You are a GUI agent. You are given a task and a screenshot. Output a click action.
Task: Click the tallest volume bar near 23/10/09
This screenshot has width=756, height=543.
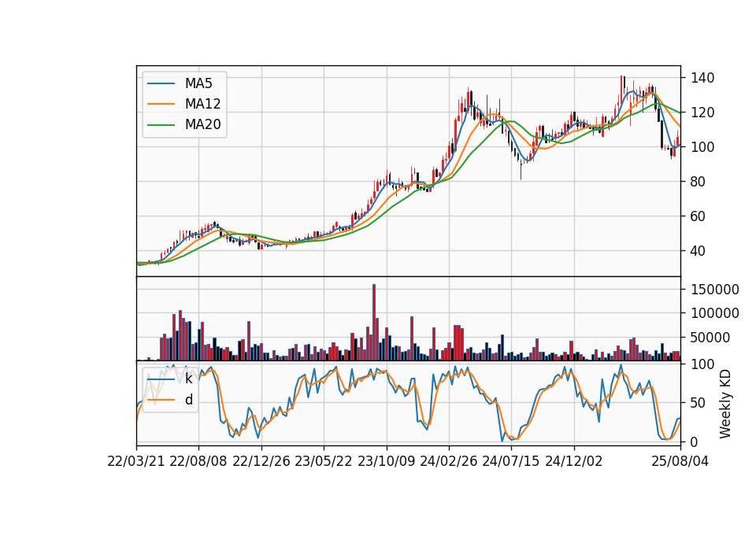tap(373, 323)
